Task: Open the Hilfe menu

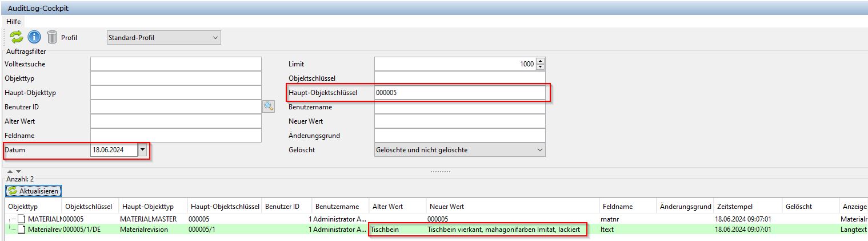Action: pyautogui.click(x=14, y=21)
